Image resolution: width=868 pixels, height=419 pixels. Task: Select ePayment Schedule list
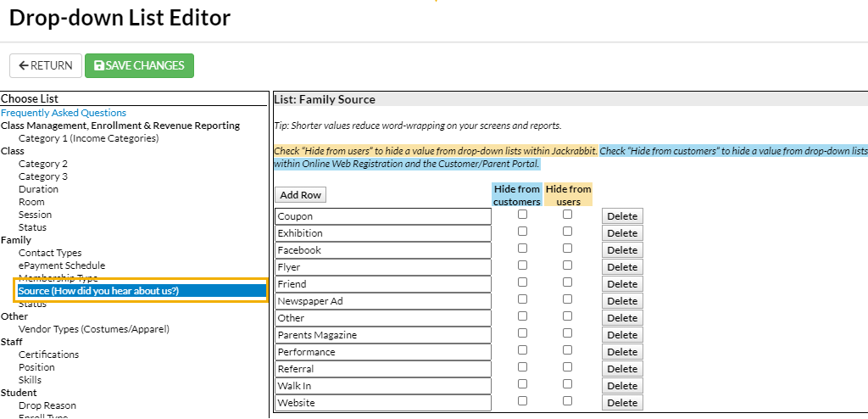(61, 265)
